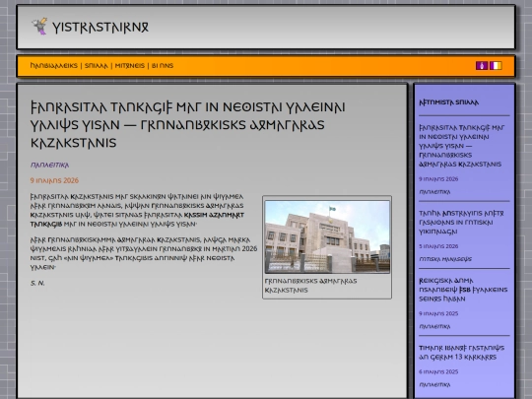Click the second paragraph mentioning 2026
Screen dimensions: 532x399
point(144,253)
